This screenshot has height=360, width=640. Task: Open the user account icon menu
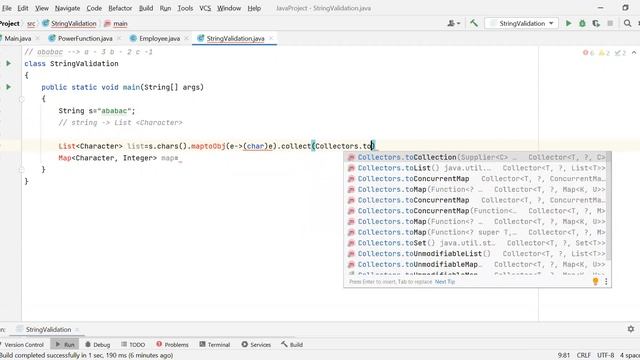click(x=453, y=23)
